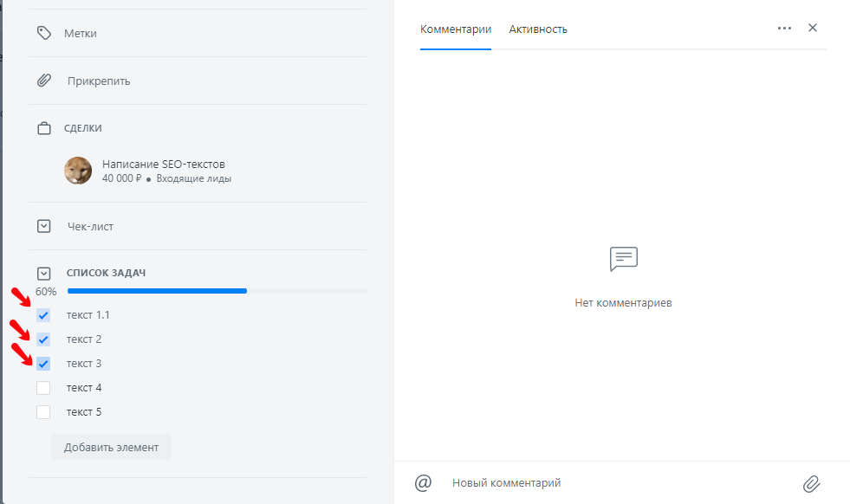Click the paperclip icon beside Прикрепить
Image resolution: width=850 pixels, height=504 pixels.
[x=44, y=81]
